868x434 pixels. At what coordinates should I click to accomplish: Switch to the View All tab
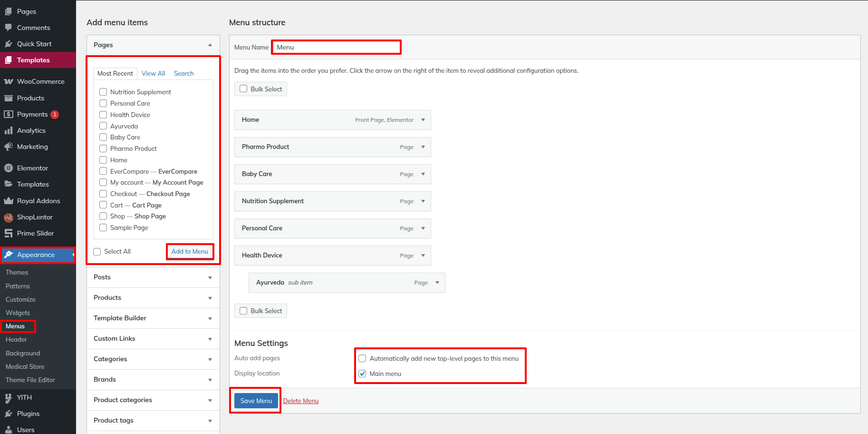tap(153, 73)
